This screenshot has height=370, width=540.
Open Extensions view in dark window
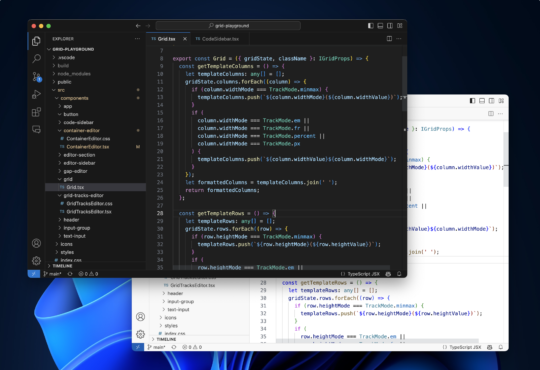click(36, 112)
